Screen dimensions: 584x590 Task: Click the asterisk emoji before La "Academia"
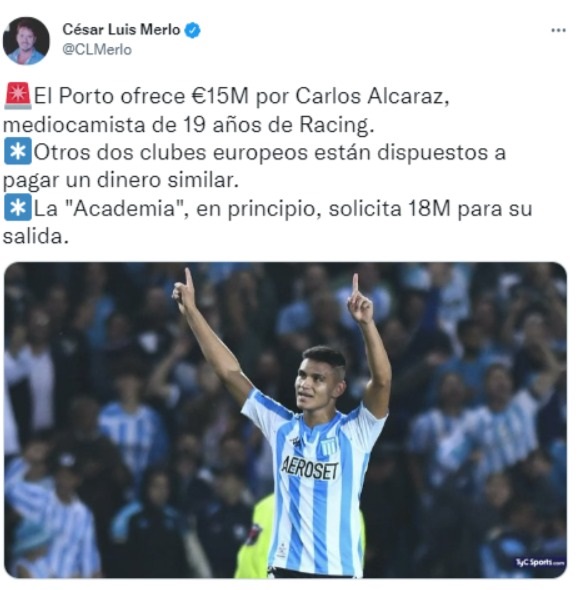pos(18,208)
